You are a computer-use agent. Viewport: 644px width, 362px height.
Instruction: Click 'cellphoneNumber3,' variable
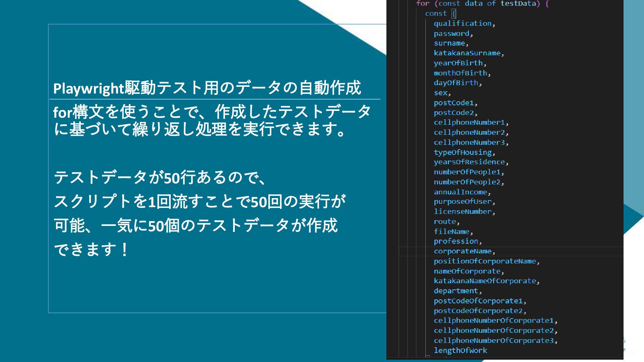(x=471, y=142)
